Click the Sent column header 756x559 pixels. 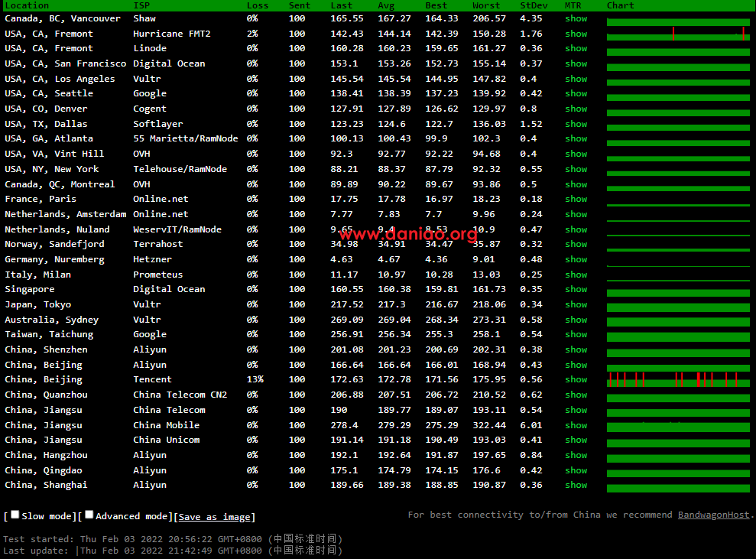tap(300, 5)
